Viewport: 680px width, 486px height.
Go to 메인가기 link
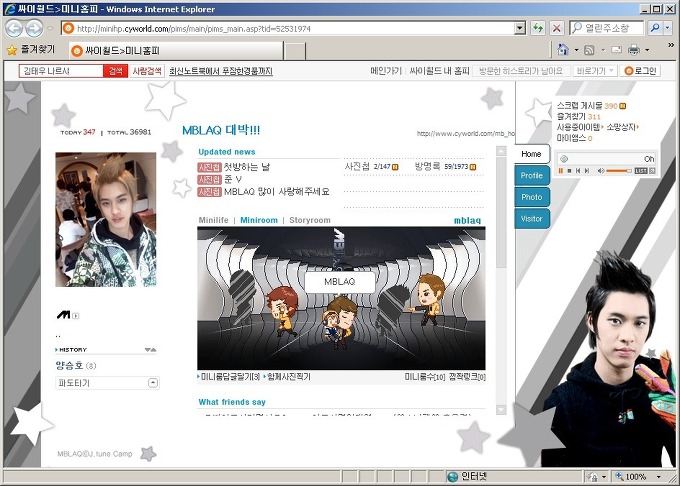coord(386,71)
